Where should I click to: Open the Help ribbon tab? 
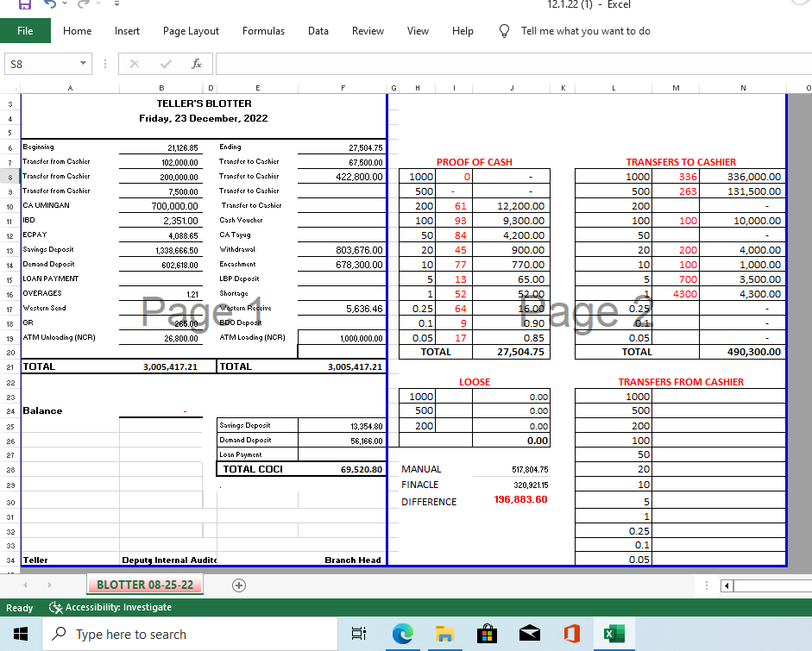pyautogui.click(x=463, y=31)
